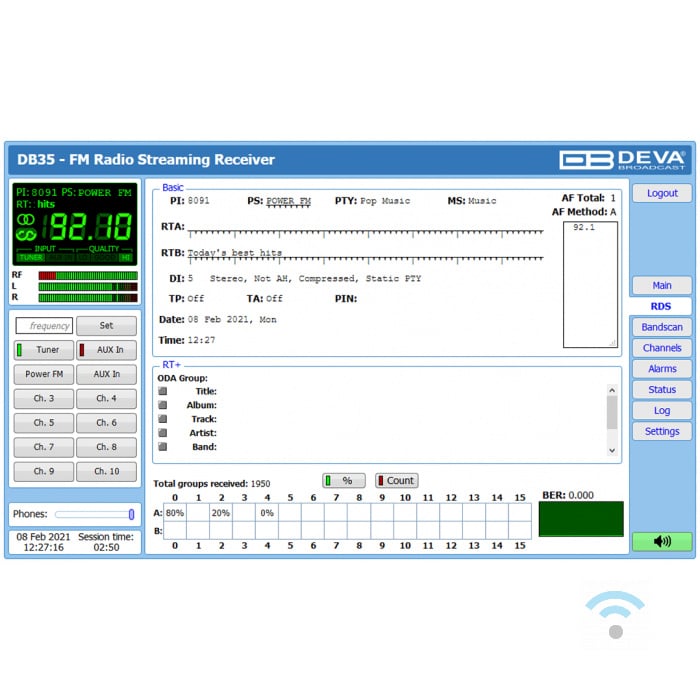Open the Settings tab
Image resolution: width=700 pixels, height=700 pixels.
(661, 432)
